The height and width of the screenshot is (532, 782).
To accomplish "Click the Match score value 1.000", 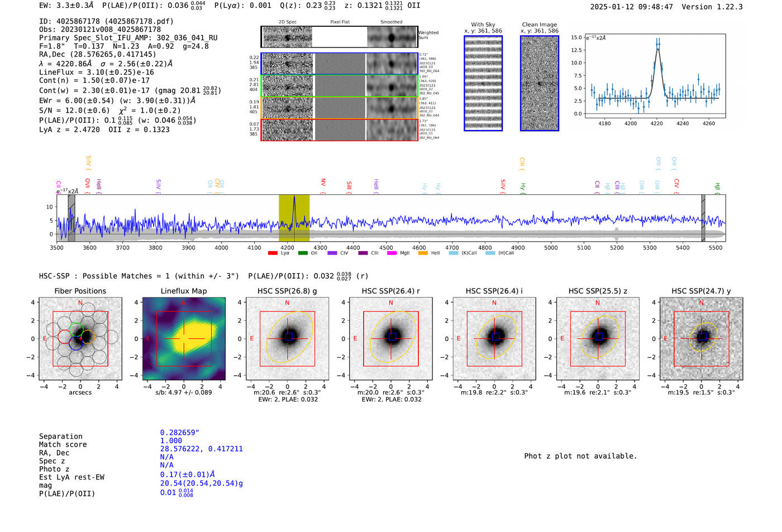I will (x=171, y=440).
